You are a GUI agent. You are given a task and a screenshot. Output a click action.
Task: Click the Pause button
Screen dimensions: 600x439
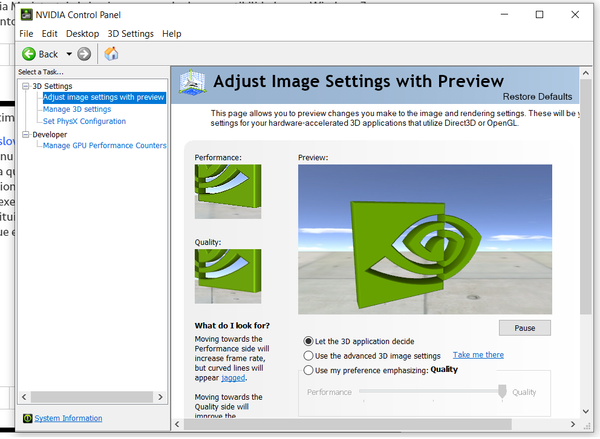coord(525,328)
